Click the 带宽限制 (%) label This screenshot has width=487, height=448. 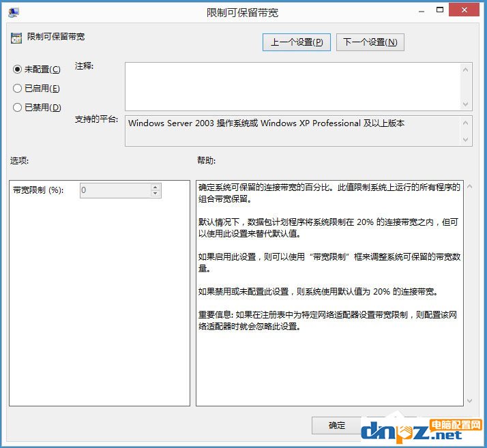[38, 190]
